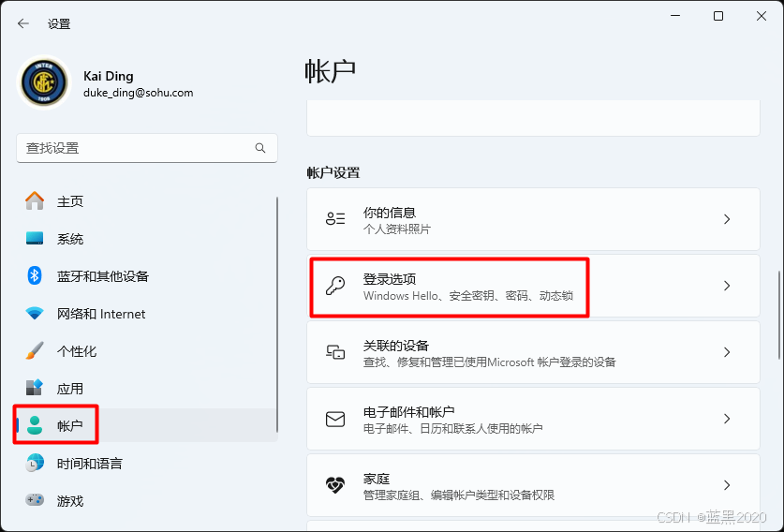The width and height of the screenshot is (784, 532).
Task: Click the search magnifier icon
Action: click(260, 148)
